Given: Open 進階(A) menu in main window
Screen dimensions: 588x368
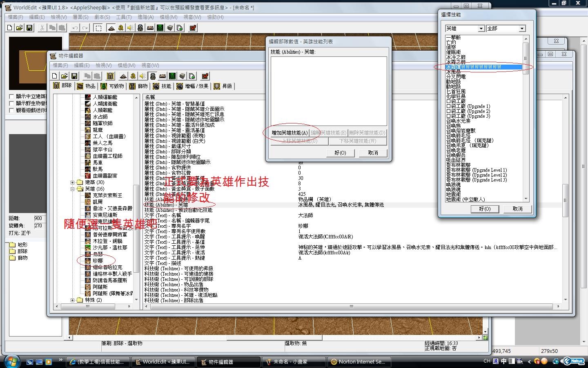Looking at the screenshot, I should (x=146, y=17).
